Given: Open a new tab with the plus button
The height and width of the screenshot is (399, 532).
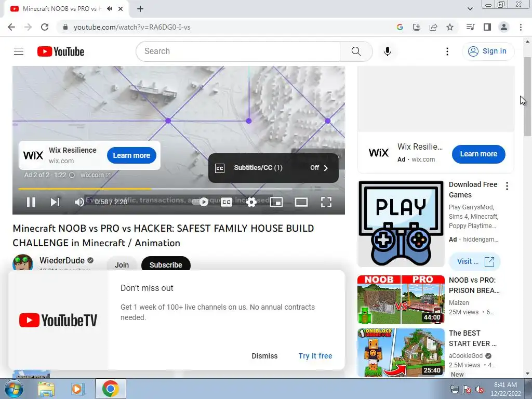Looking at the screenshot, I should click(x=140, y=9).
